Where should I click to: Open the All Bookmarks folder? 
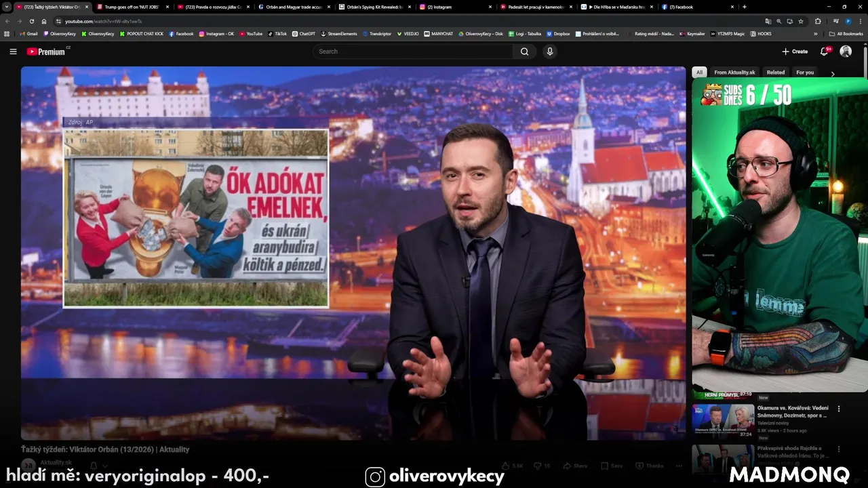[846, 33]
